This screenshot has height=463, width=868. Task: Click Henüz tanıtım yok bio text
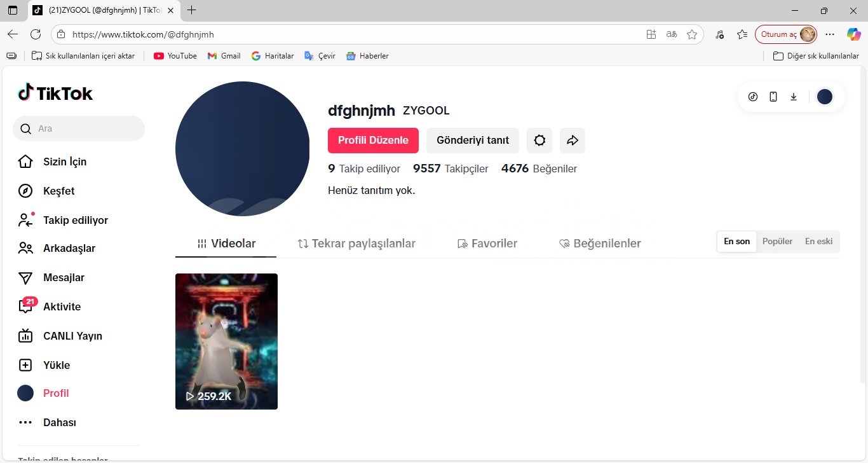pyautogui.click(x=372, y=190)
